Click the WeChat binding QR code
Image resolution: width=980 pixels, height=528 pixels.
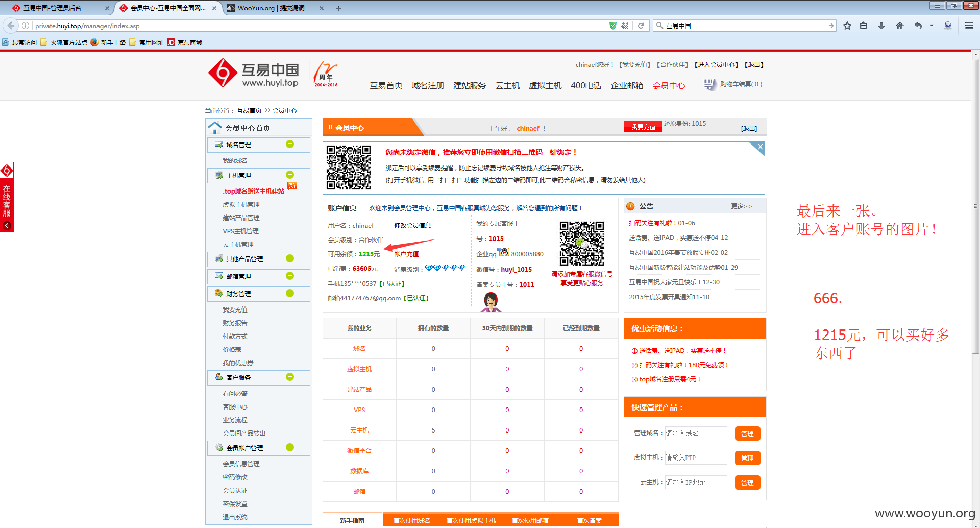tap(349, 167)
